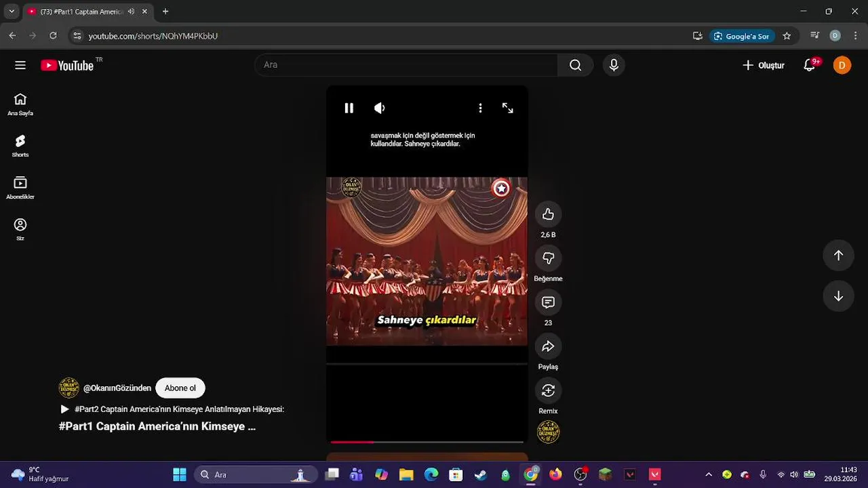Open the YouTube hamburger guide menu

20,65
